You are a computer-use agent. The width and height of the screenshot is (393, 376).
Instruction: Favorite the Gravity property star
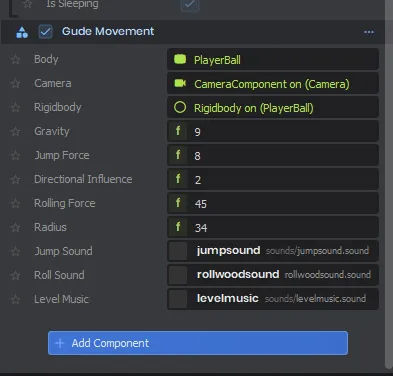click(15, 132)
